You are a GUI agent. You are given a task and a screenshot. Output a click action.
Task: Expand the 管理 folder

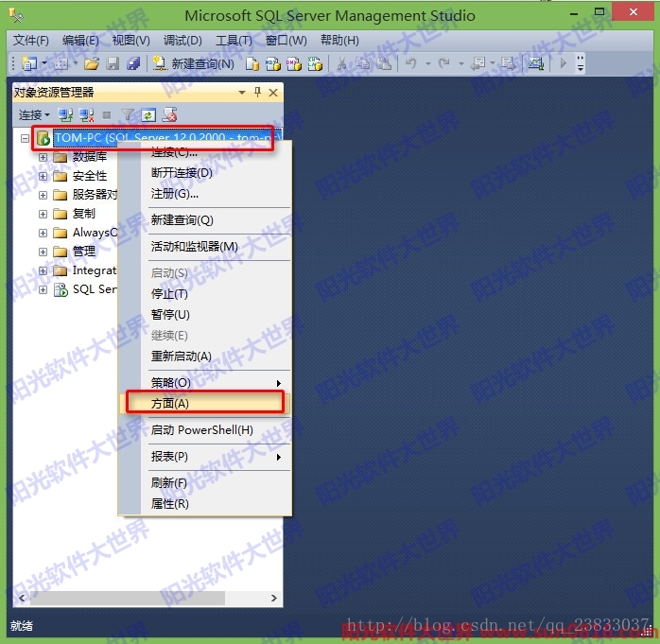(x=43, y=252)
